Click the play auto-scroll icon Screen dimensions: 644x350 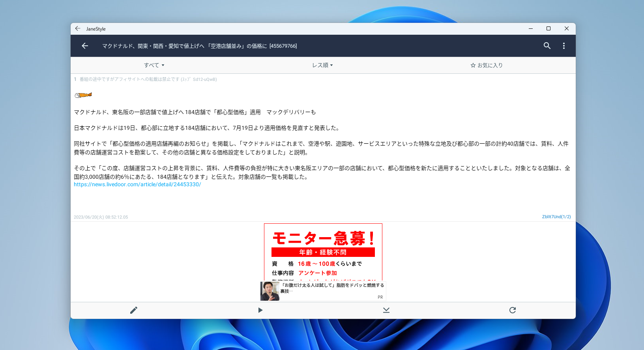260,310
